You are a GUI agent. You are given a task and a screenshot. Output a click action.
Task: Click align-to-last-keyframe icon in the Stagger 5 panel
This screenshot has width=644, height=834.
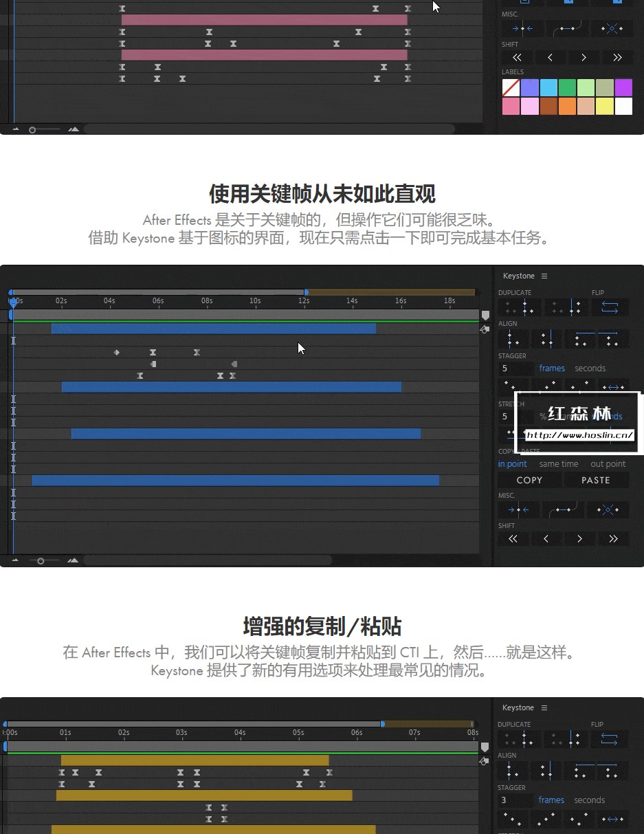547,338
